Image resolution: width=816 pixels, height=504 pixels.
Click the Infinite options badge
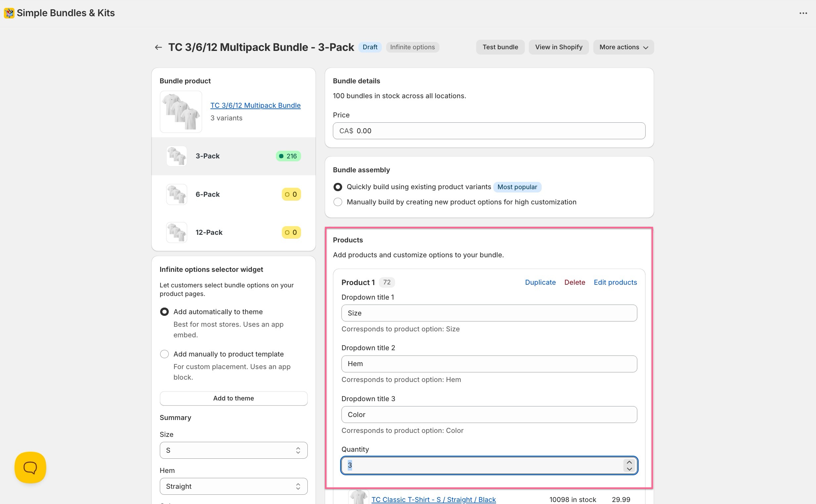[x=413, y=47]
